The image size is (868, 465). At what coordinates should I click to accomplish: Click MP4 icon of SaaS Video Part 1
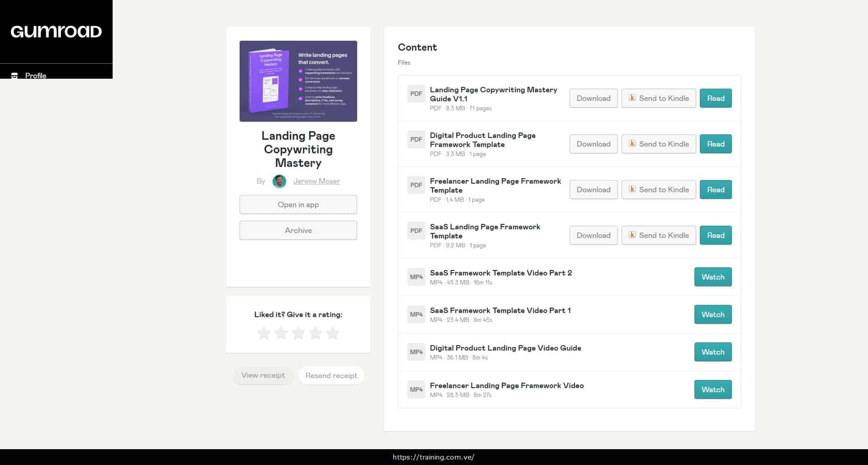pos(416,314)
